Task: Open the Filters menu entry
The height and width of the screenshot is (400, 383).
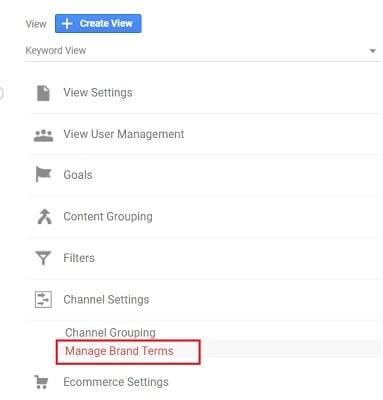Action: (204, 258)
